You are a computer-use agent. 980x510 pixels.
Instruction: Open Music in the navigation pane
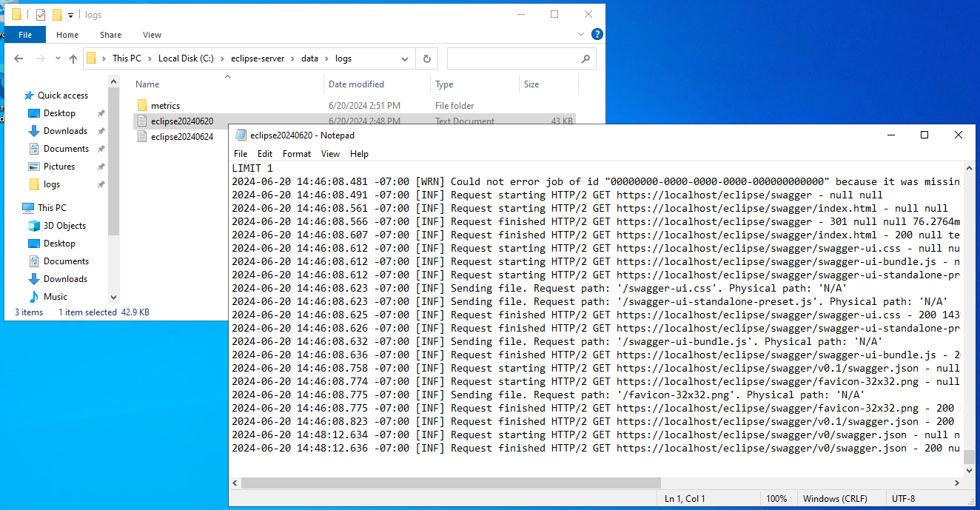56,297
